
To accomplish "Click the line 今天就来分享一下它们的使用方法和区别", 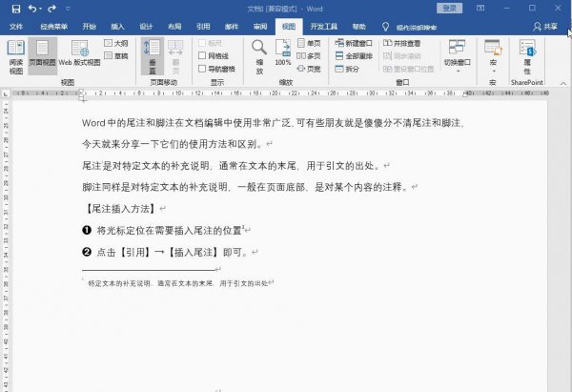I will point(173,144).
